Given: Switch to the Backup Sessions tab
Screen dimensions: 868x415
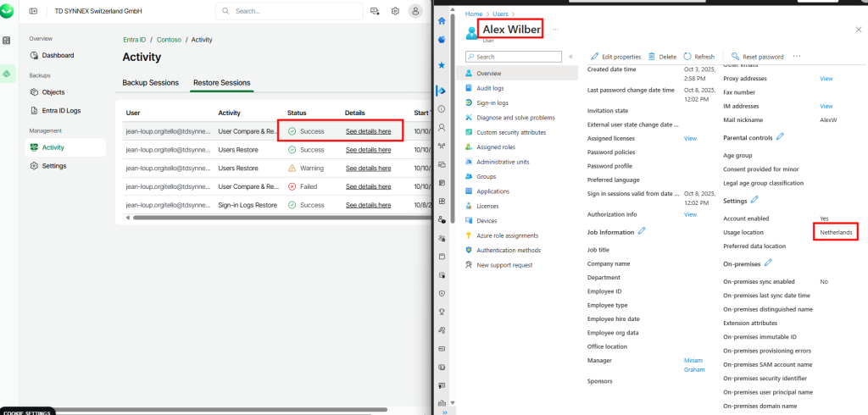Looking at the screenshot, I should [151, 83].
